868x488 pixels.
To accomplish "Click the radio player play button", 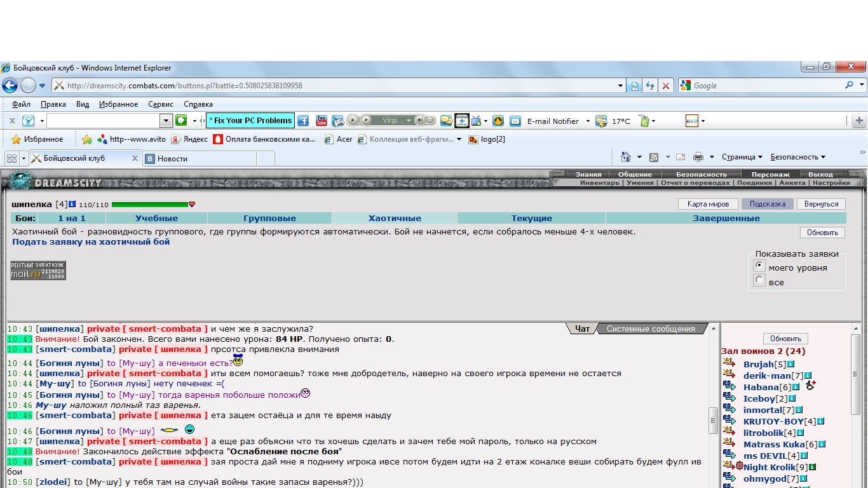I will click(366, 120).
